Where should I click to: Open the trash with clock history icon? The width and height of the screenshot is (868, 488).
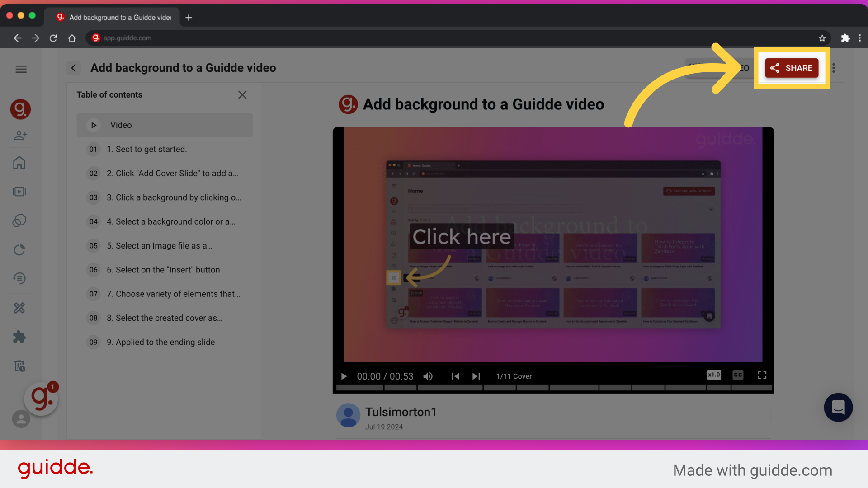20,366
